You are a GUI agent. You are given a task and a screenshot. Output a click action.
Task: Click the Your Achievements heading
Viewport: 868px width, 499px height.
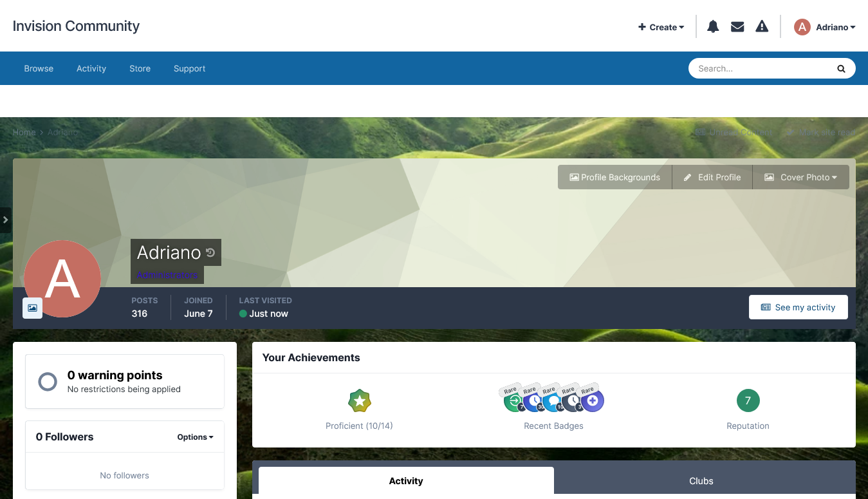tap(311, 357)
